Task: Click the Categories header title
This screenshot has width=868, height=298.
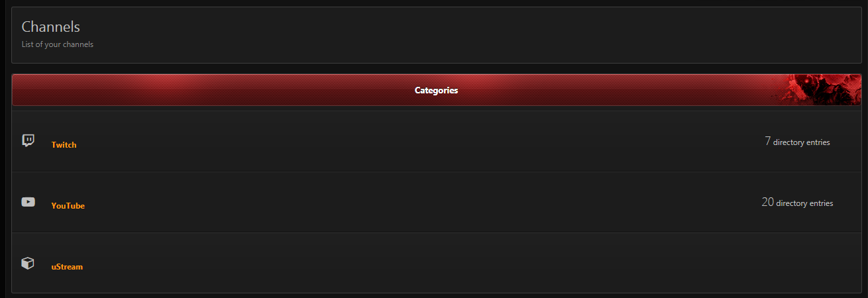Action: pos(436,90)
